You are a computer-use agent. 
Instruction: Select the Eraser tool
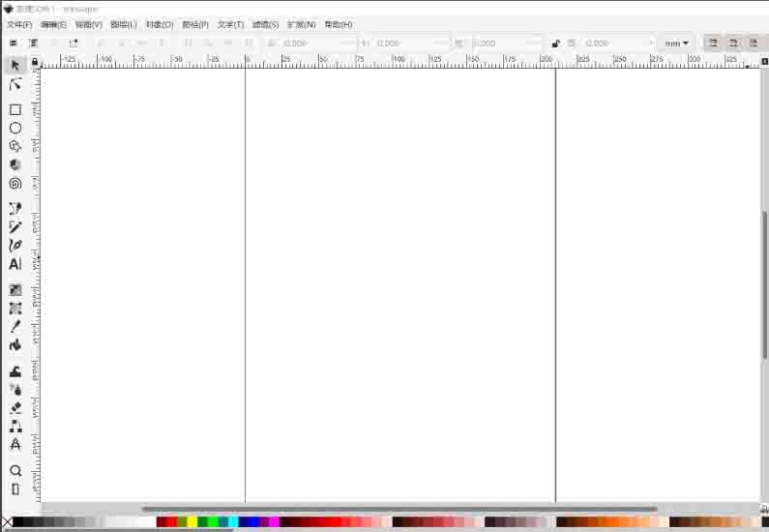click(15, 408)
